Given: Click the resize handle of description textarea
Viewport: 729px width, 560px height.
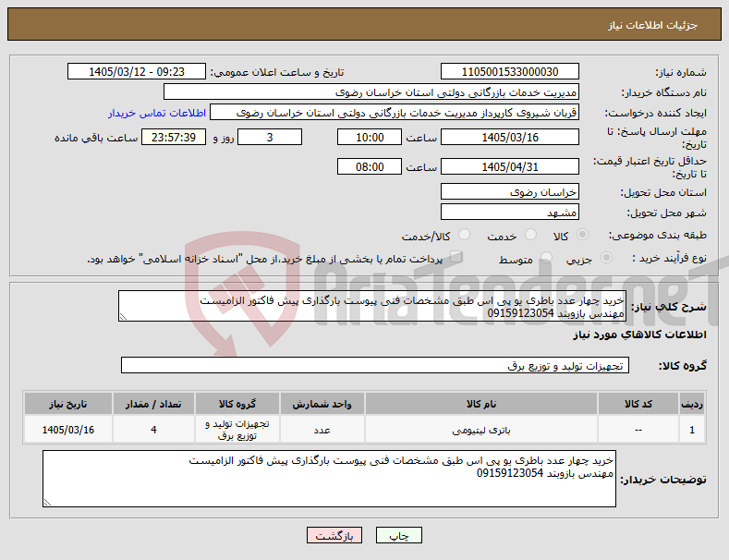Looking at the screenshot, I should tap(123, 317).
